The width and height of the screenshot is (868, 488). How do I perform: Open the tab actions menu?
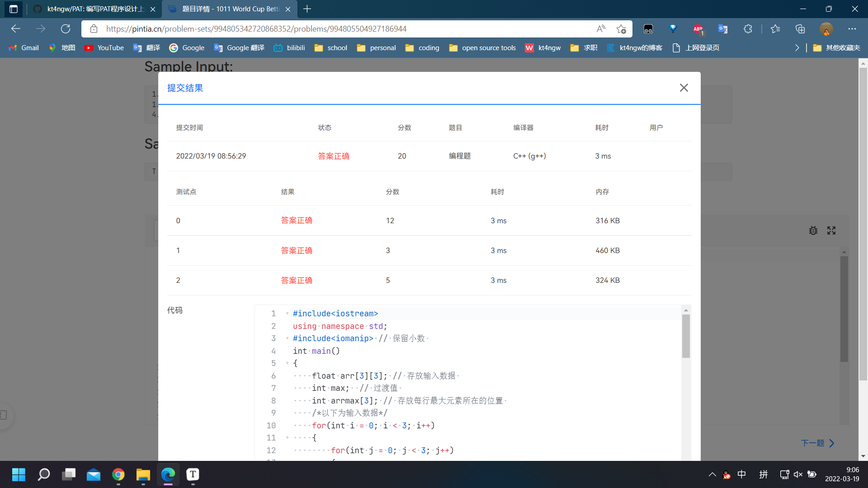[13, 9]
